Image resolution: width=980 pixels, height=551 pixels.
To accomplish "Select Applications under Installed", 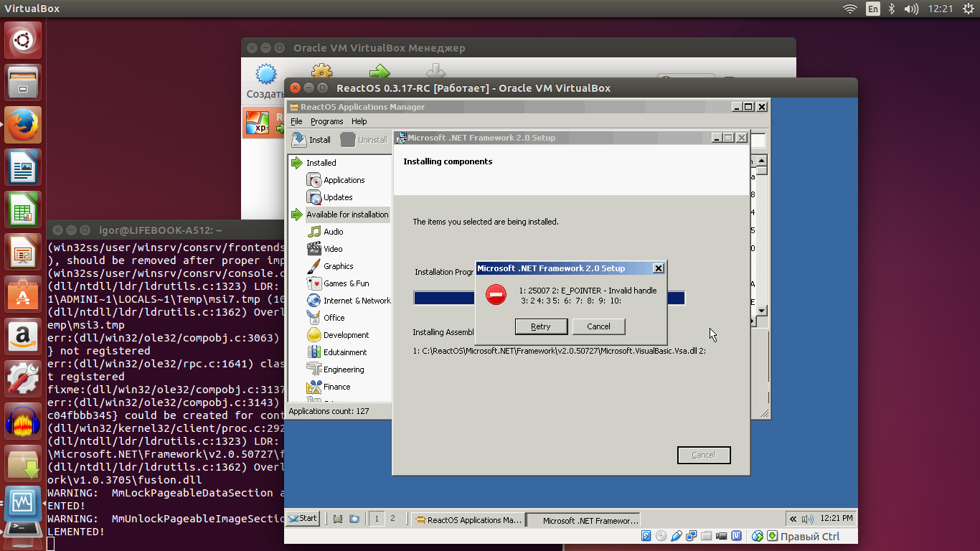I will click(x=344, y=180).
